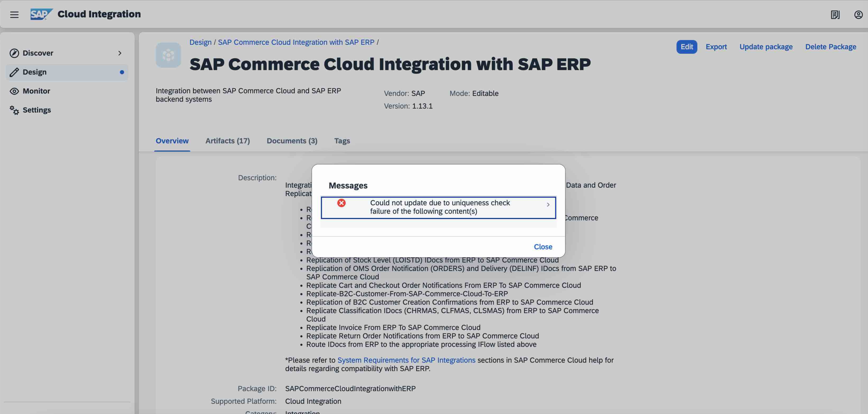Click the Monitor eye icon

click(x=14, y=91)
